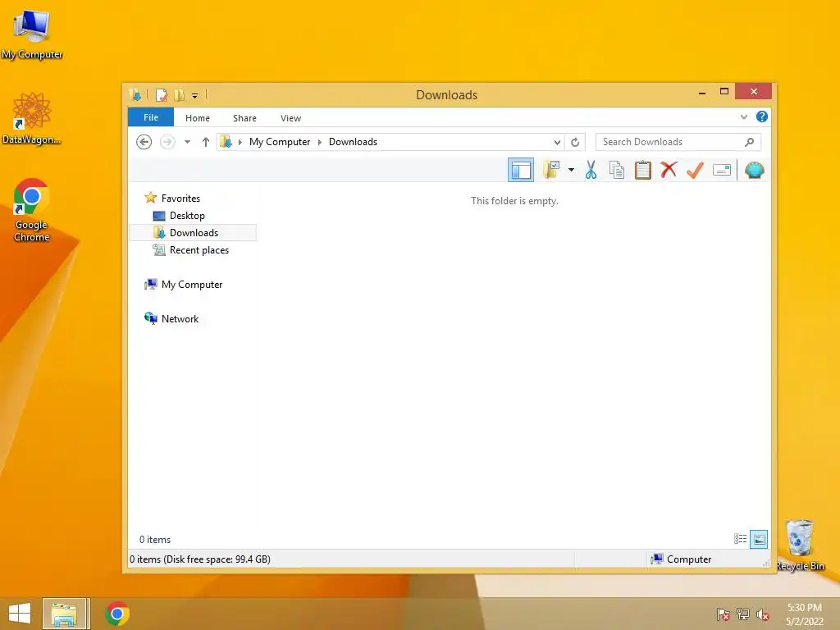
Task: Open the Windows Start button
Action: 20,614
